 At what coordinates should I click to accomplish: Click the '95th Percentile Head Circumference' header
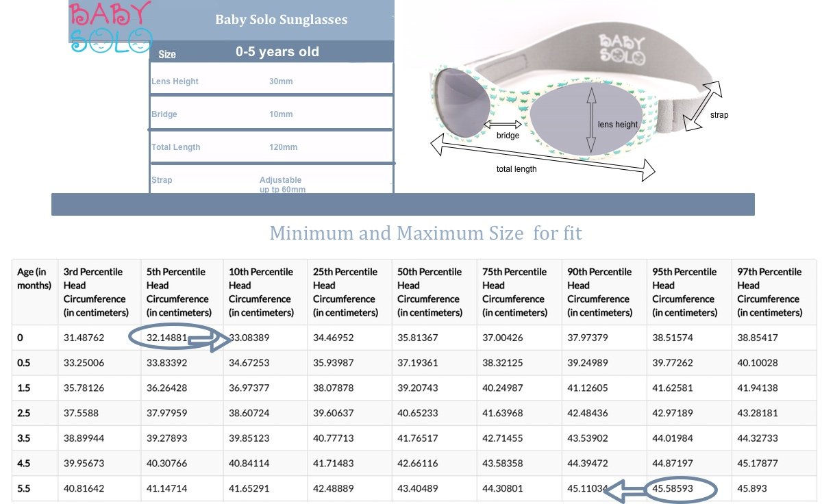(x=685, y=292)
